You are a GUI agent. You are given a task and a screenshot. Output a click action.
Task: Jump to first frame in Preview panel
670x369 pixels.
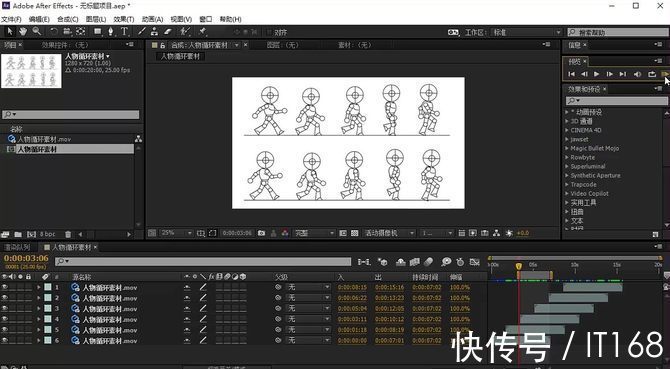pos(571,74)
